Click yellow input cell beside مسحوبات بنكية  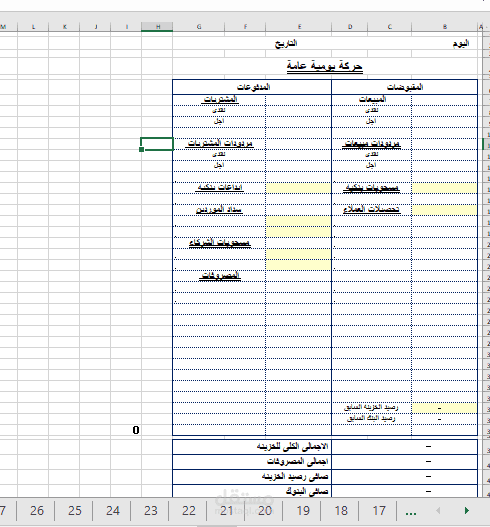(444, 188)
